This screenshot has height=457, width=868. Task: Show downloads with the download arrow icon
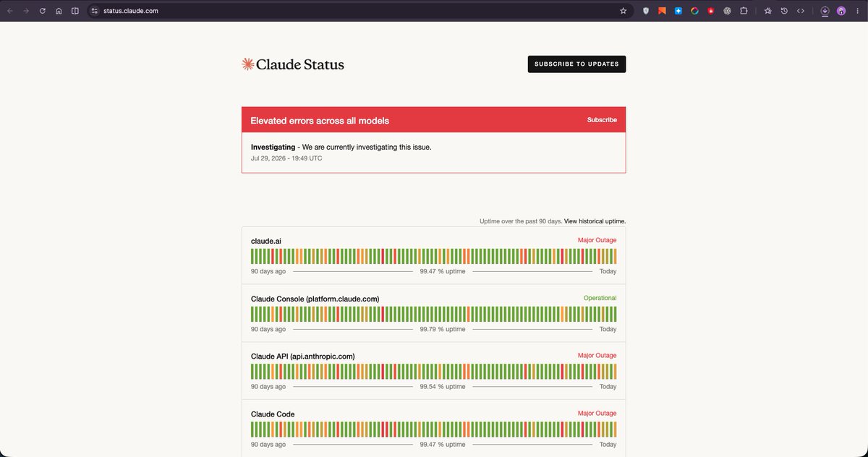coord(825,11)
